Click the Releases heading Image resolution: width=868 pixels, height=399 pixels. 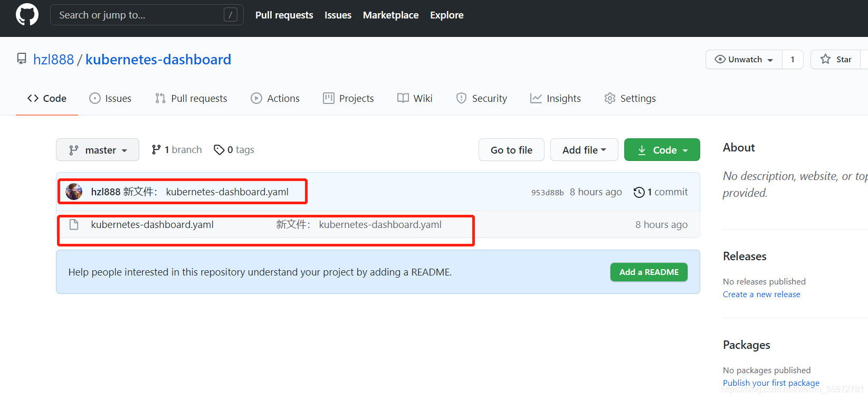[x=745, y=256]
